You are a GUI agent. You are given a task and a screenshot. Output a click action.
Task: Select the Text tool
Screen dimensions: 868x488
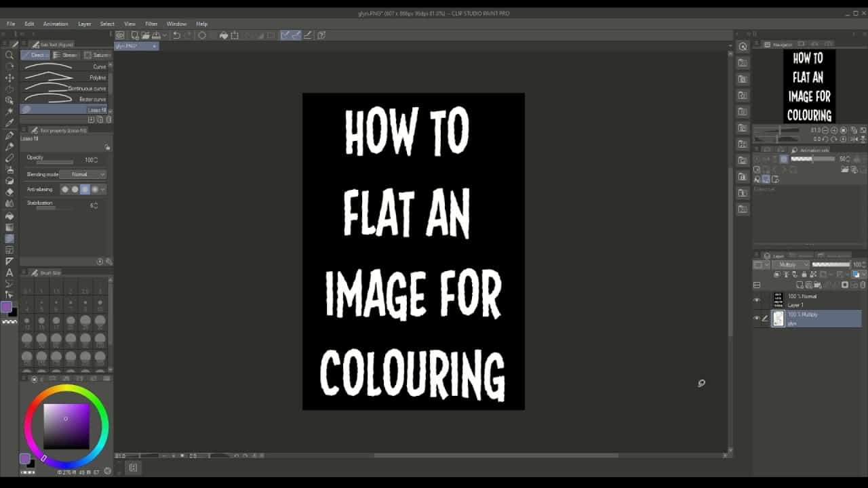click(9, 272)
